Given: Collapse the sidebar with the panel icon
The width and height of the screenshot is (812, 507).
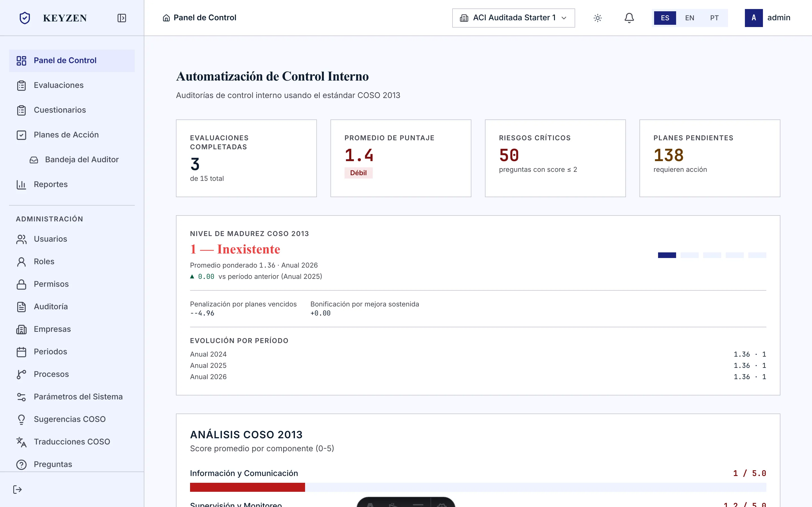Looking at the screenshot, I should click(x=122, y=18).
